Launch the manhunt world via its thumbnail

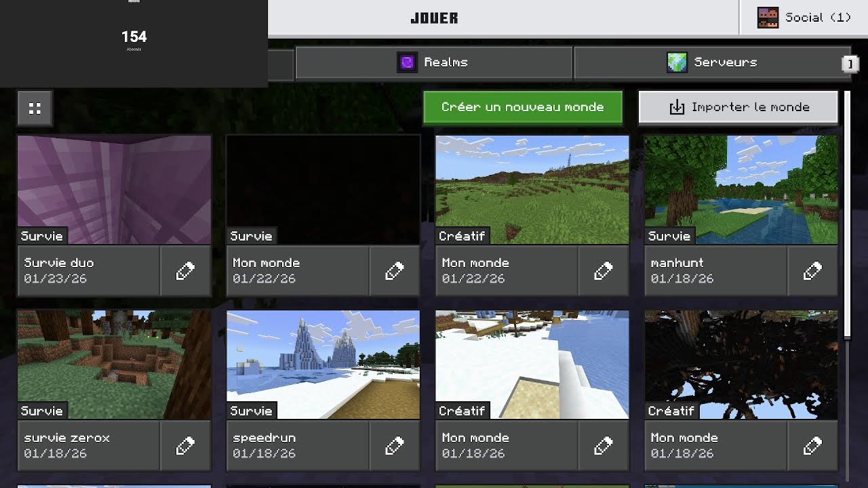click(741, 190)
